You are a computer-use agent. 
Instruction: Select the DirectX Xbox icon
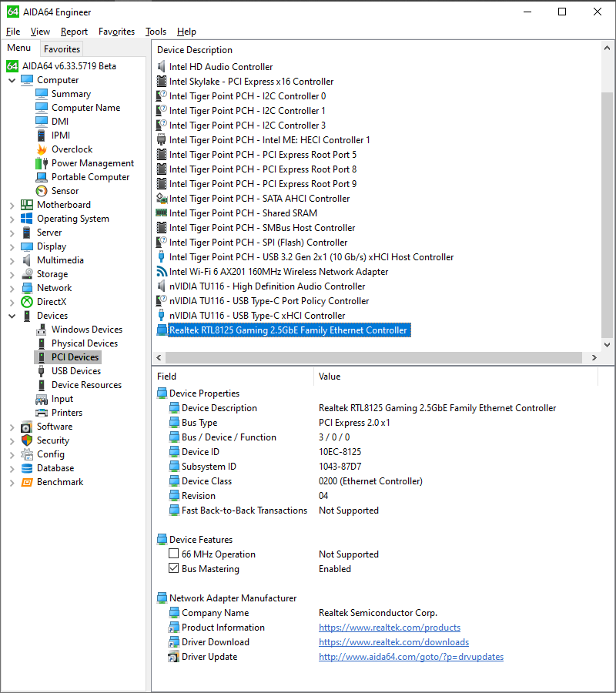(x=27, y=302)
